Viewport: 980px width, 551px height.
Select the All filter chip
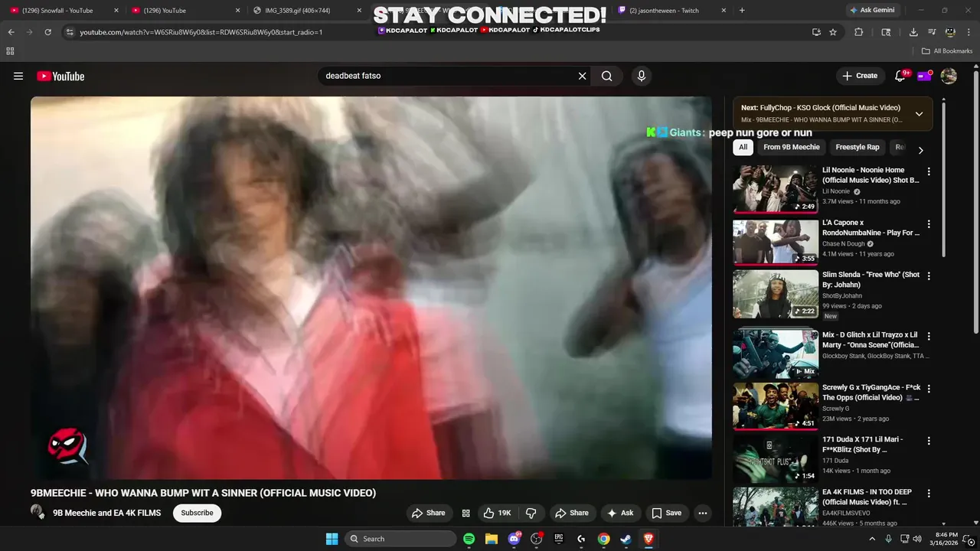(743, 147)
